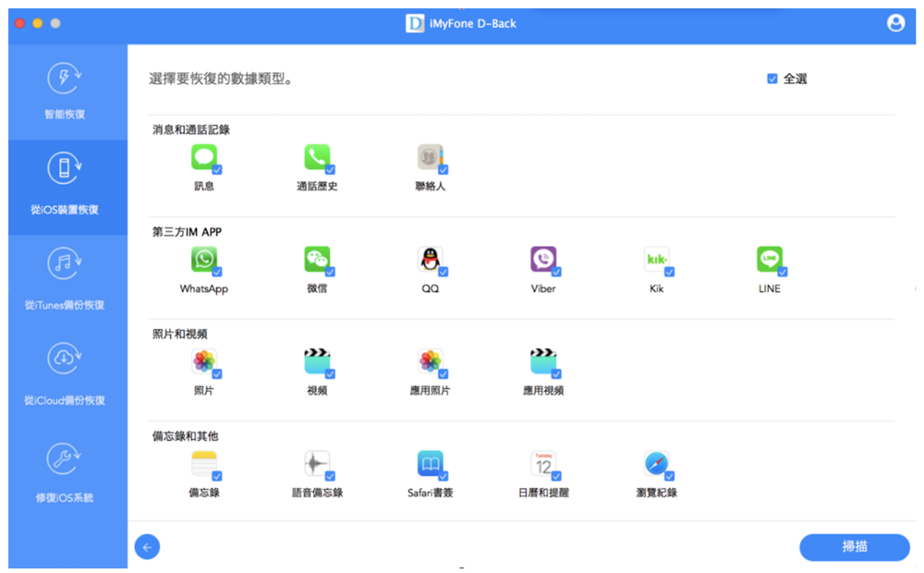Click the Viber icon
Screen dimensions: 924x573
[x=543, y=260]
